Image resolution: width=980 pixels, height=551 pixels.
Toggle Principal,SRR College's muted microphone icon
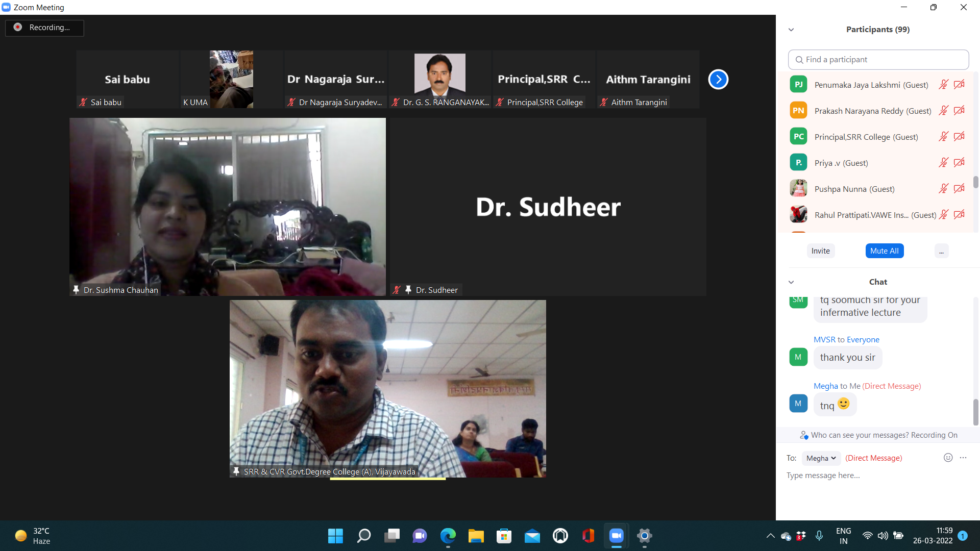click(x=943, y=137)
